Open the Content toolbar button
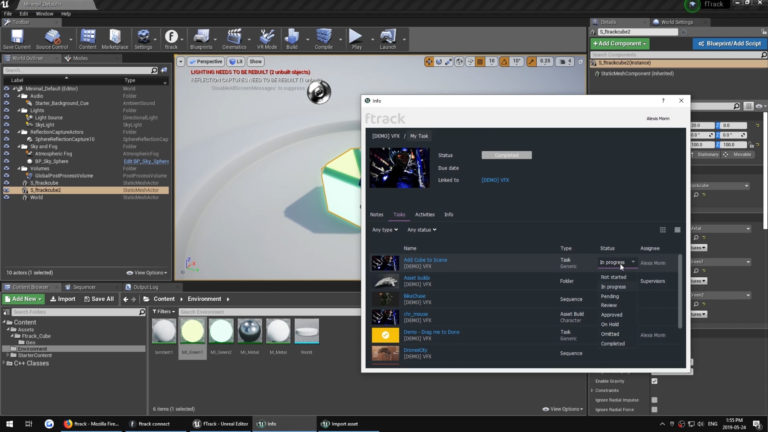Viewport: 768px width, 432px height. pyautogui.click(x=88, y=39)
